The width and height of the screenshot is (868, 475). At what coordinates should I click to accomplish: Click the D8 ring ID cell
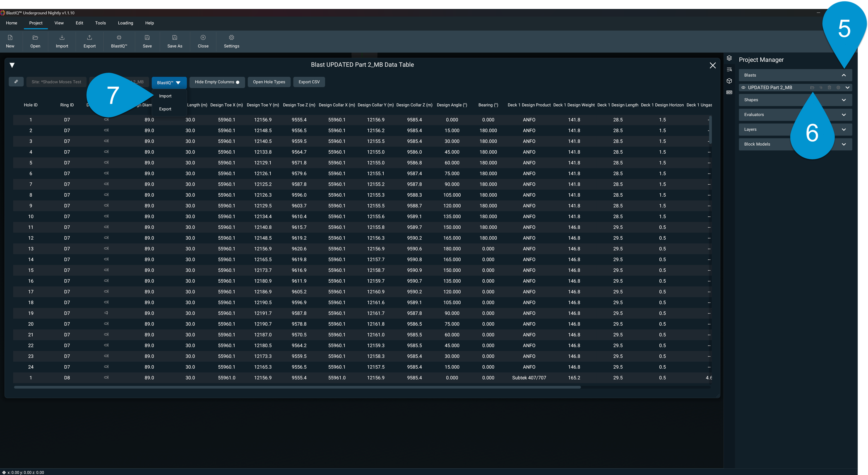[x=67, y=378]
